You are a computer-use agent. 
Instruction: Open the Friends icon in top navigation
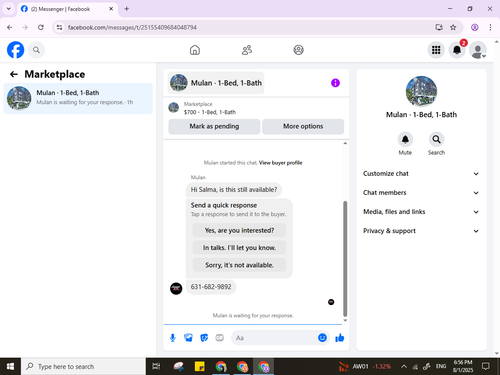pos(247,50)
